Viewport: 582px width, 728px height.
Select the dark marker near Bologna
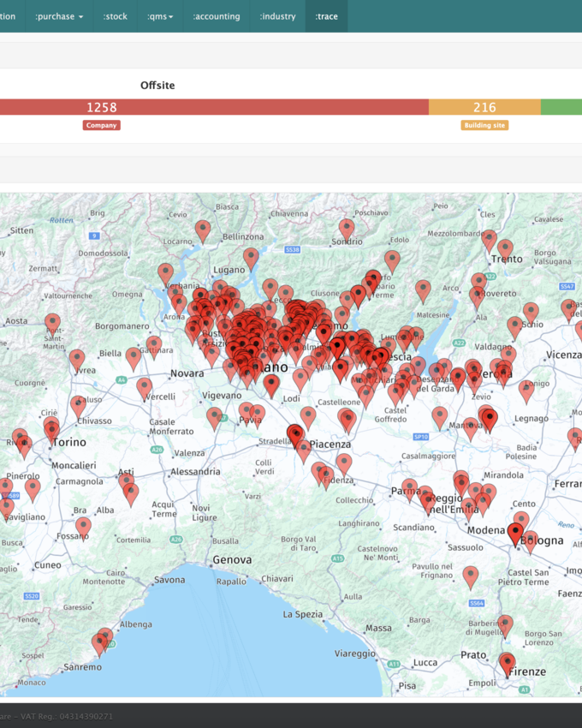514,534
